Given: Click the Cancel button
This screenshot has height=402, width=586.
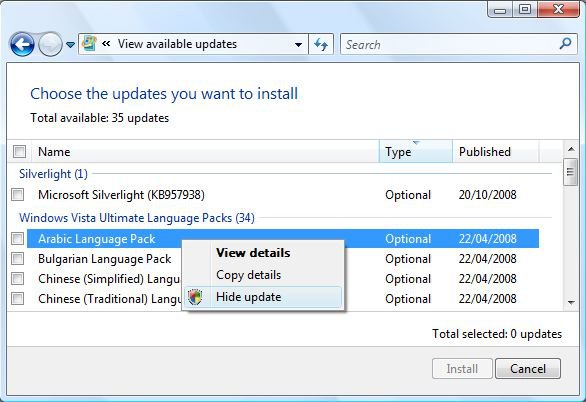Looking at the screenshot, I should 528,369.
